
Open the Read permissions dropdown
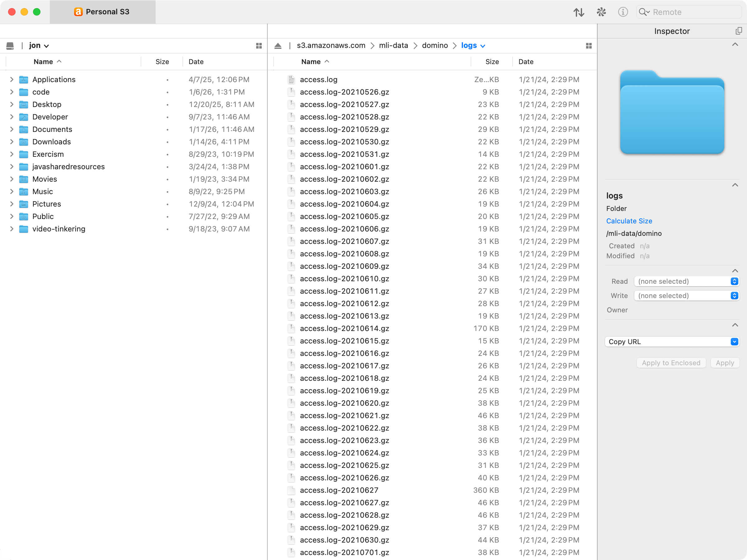tap(686, 281)
